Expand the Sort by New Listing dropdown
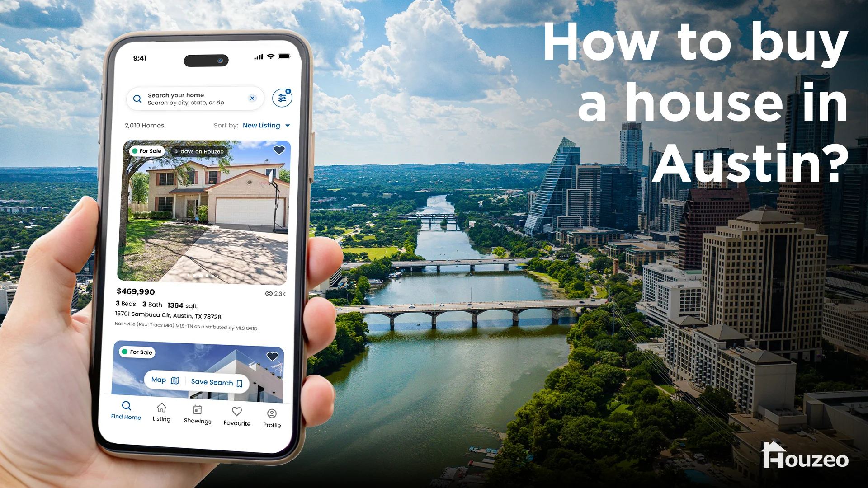 pos(267,125)
